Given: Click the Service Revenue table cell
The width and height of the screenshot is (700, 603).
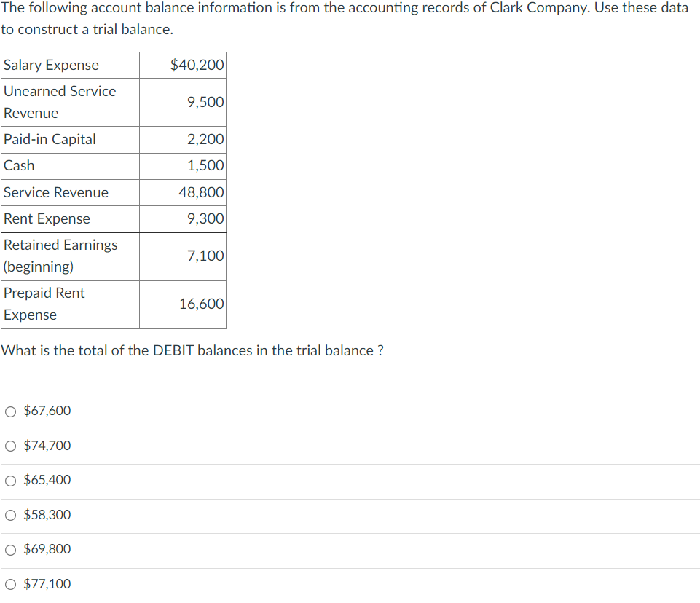Looking at the screenshot, I should point(55,192).
